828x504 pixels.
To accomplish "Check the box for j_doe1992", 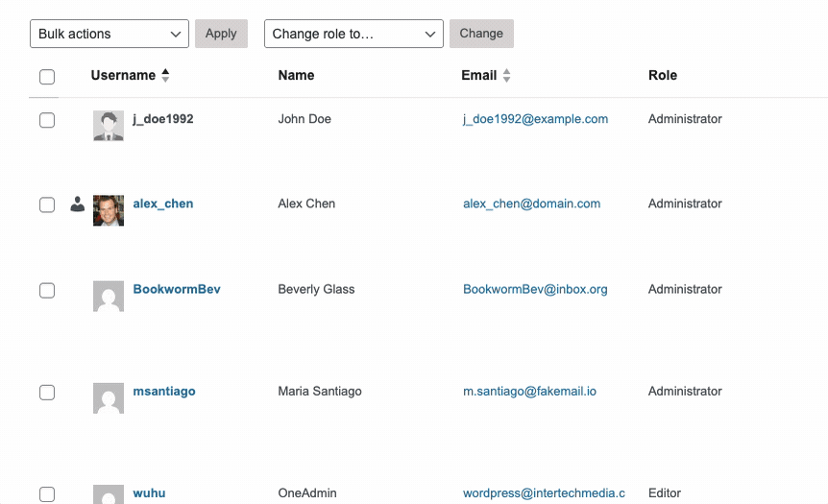I will point(47,120).
